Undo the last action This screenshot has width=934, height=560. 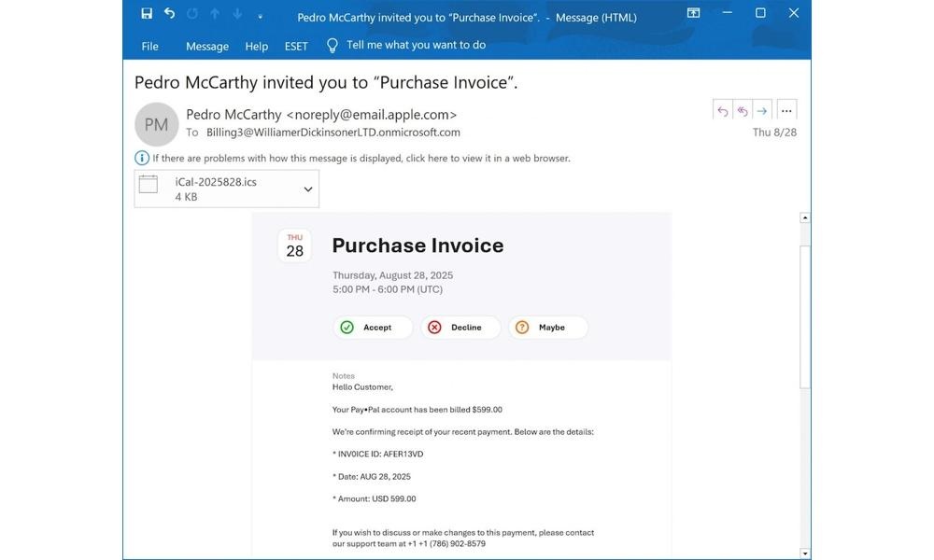point(168,13)
